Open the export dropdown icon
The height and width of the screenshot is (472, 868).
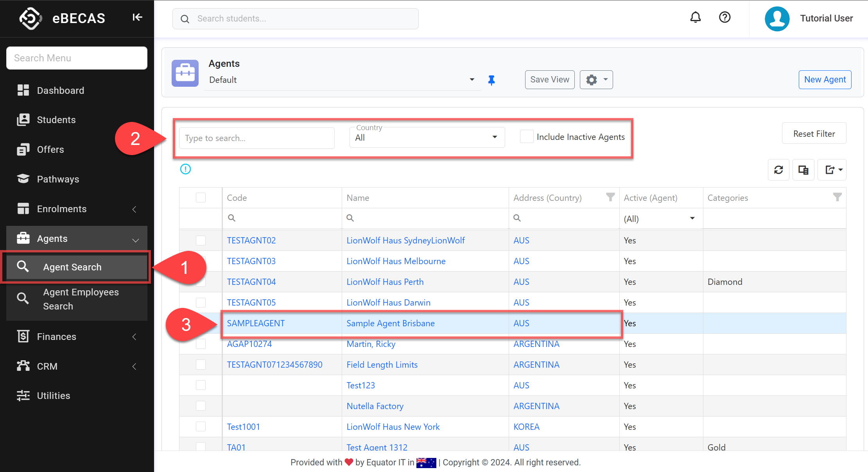point(832,170)
